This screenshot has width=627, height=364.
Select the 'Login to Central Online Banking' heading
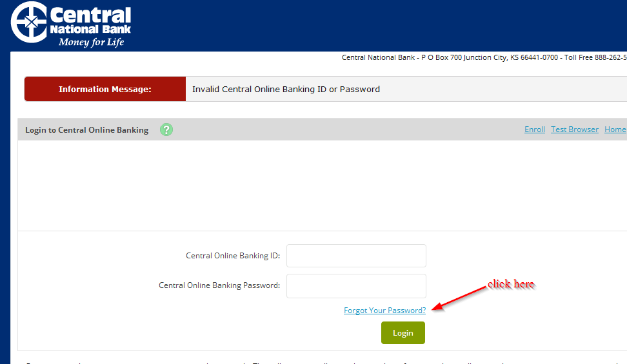87,130
